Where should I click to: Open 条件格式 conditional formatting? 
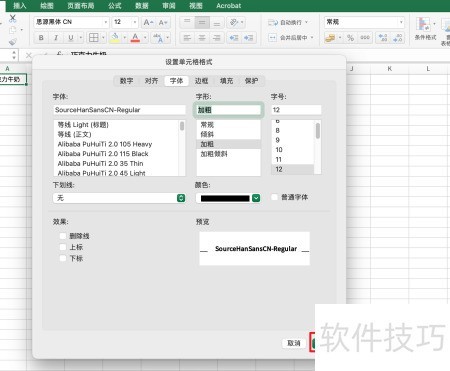(x=425, y=29)
